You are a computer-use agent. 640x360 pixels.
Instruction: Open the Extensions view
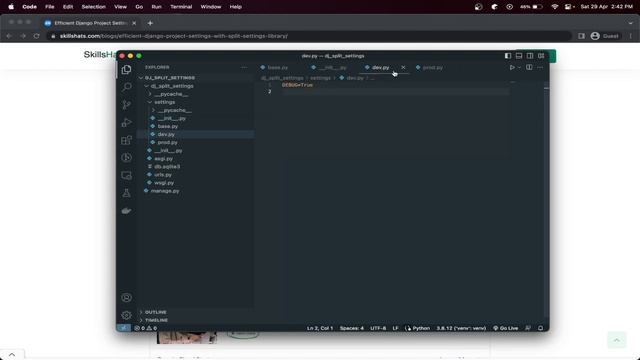[x=127, y=140]
